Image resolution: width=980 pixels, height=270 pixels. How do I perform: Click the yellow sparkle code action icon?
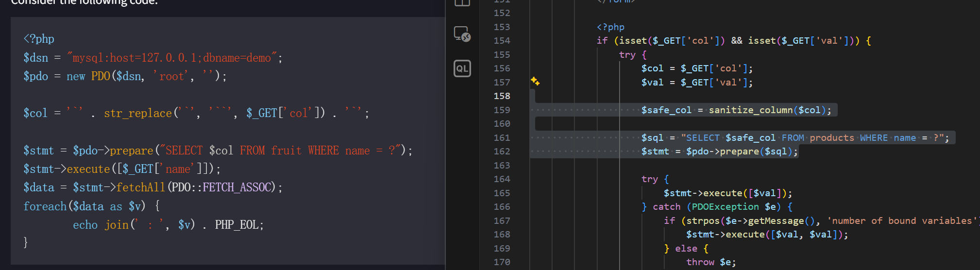tap(535, 81)
